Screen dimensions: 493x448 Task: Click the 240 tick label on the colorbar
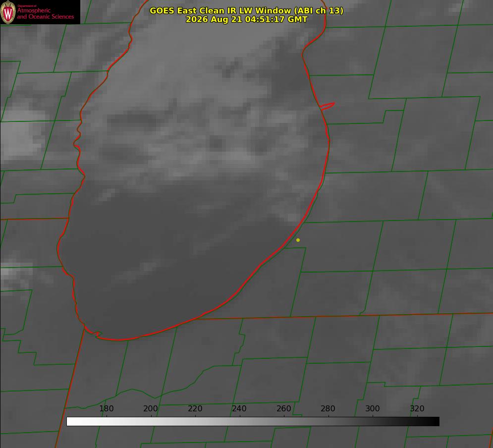239,408
